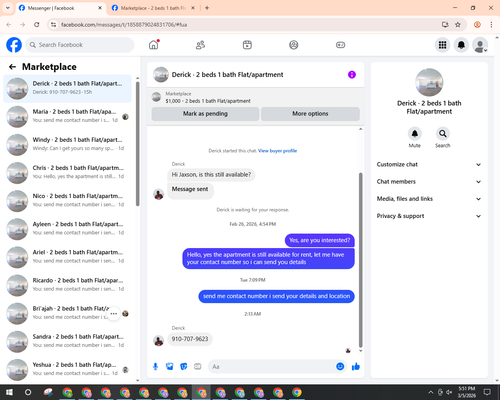Image resolution: width=500 pixels, height=400 pixels.
Task: Open View buyer profile link
Action: pos(277,151)
